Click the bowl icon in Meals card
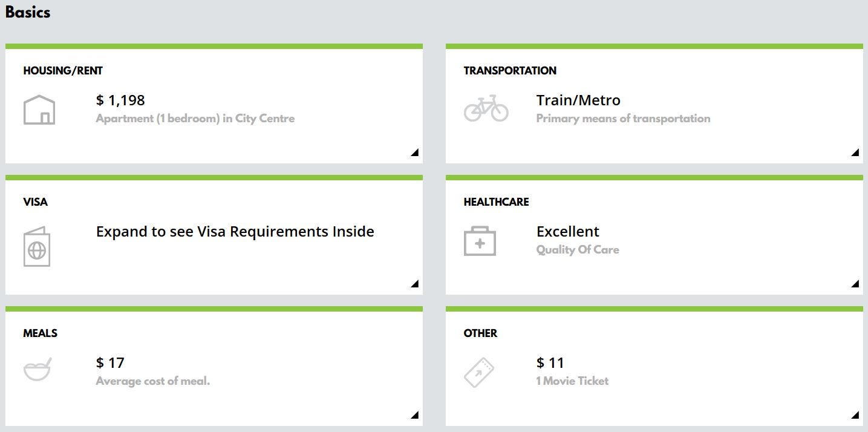 38,370
